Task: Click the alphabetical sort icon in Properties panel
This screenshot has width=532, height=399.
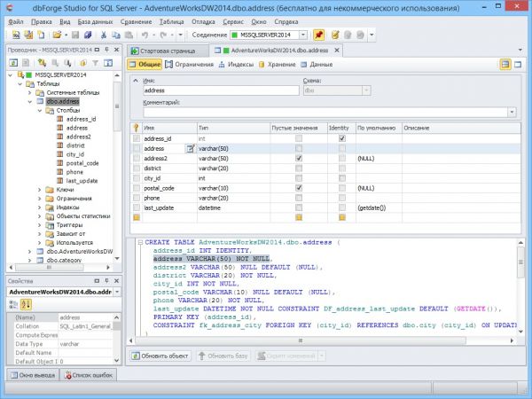Action: [x=24, y=305]
